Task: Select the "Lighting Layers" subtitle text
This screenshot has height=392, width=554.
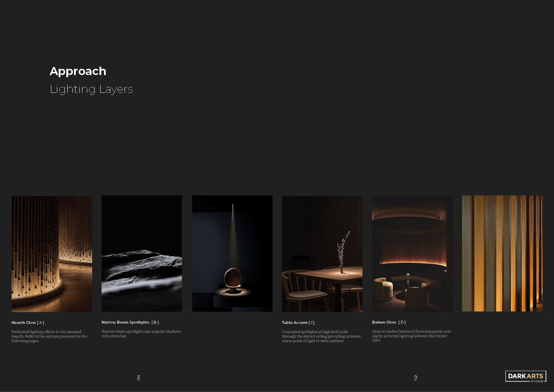Action: [91, 89]
